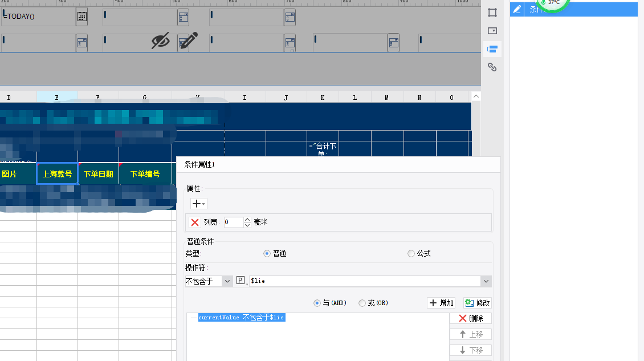Select the 下单日期 header cell

click(98, 174)
